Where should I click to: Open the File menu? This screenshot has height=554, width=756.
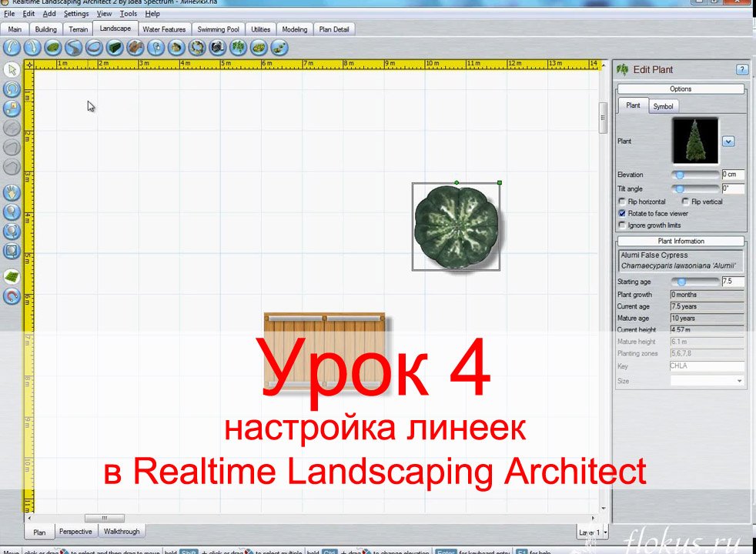[x=9, y=14]
